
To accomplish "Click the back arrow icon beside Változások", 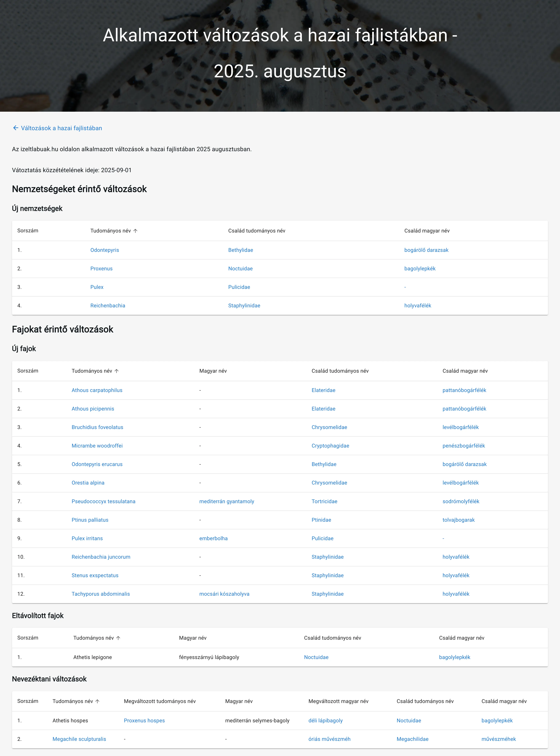I will point(16,128).
